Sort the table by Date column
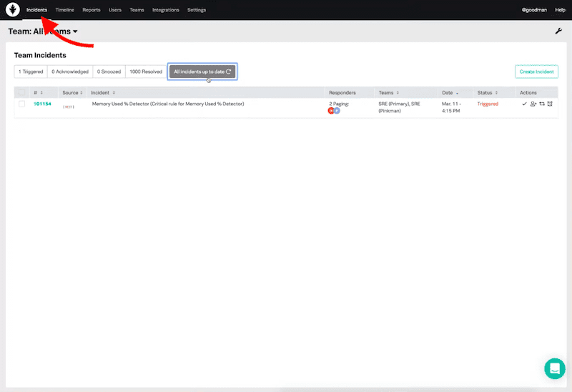The width and height of the screenshot is (572, 392). 450,92
